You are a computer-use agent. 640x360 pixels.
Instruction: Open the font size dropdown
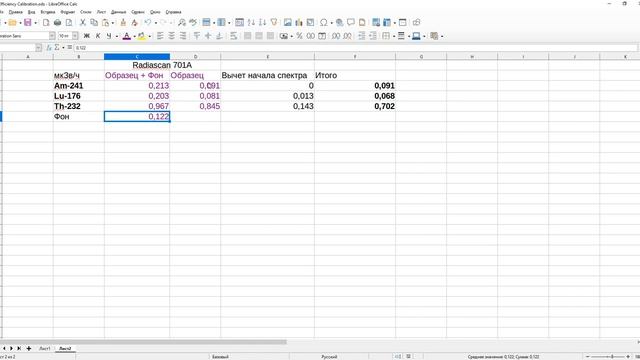coord(75,36)
